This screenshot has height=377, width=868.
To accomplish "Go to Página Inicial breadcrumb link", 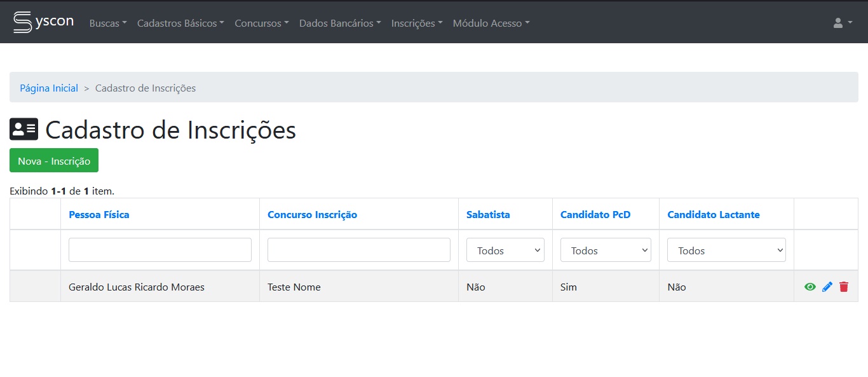I will point(49,88).
